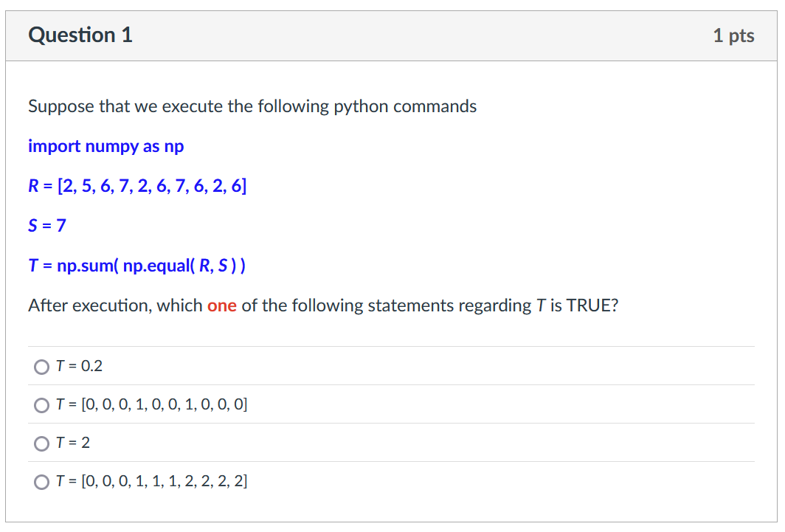
Task: Click the code line S = 7
Action: [47, 226]
